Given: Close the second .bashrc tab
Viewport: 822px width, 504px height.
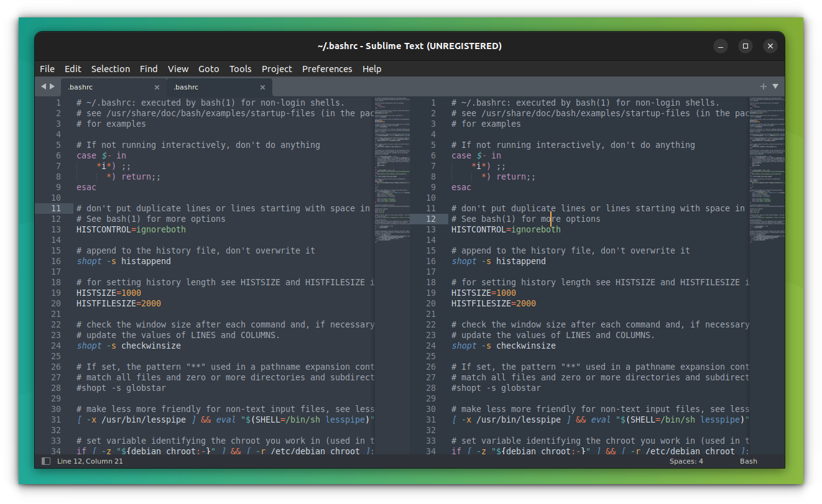Looking at the screenshot, I should [x=262, y=88].
